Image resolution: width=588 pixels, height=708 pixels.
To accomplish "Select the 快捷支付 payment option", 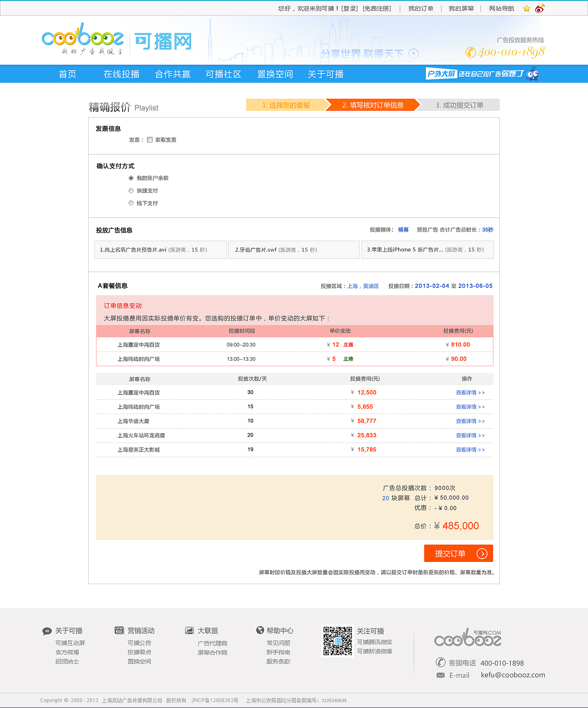I will (x=131, y=190).
